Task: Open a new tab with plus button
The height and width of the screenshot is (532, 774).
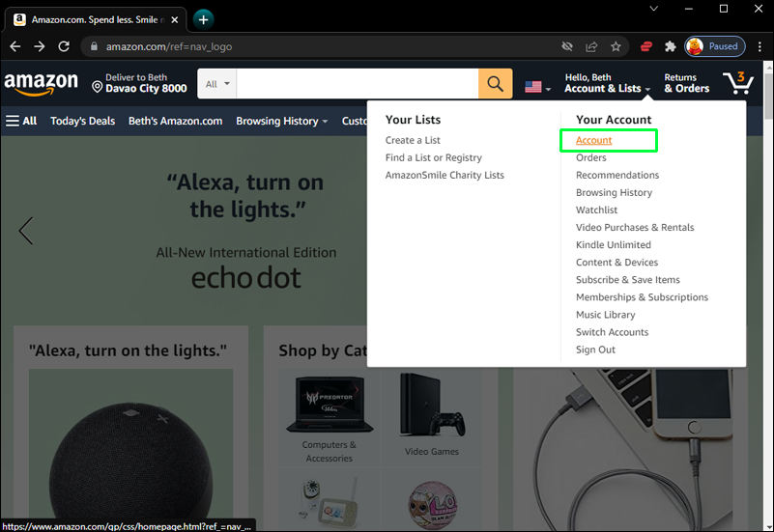Action: tap(203, 19)
